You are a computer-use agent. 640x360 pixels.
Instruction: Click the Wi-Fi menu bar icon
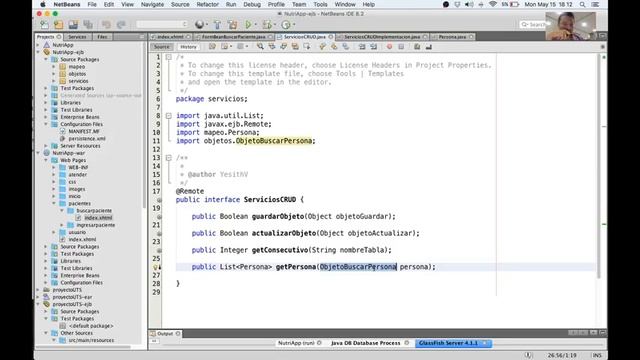tap(493, 4)
